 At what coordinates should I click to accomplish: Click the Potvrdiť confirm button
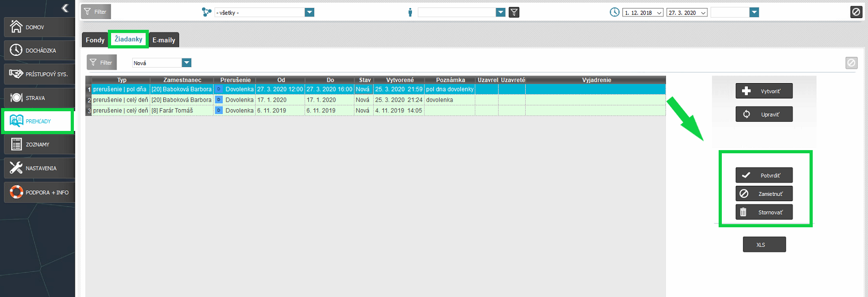click(x=764, y=175)
